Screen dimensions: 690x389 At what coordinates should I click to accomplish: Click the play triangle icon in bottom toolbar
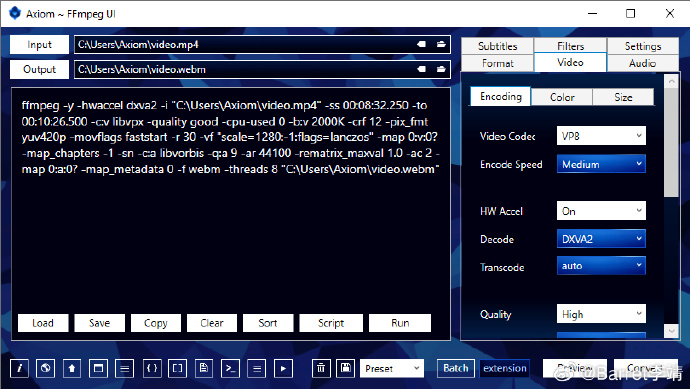(283, 368)
